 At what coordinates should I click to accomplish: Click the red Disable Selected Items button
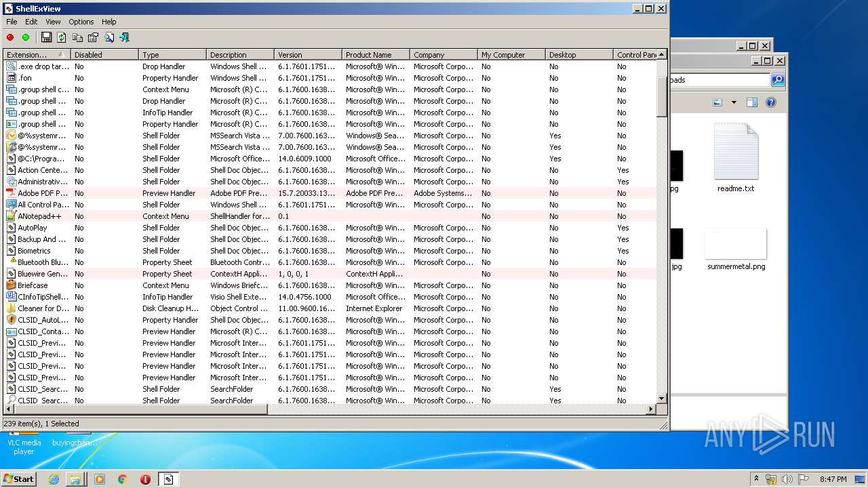[x=10, y=37]
